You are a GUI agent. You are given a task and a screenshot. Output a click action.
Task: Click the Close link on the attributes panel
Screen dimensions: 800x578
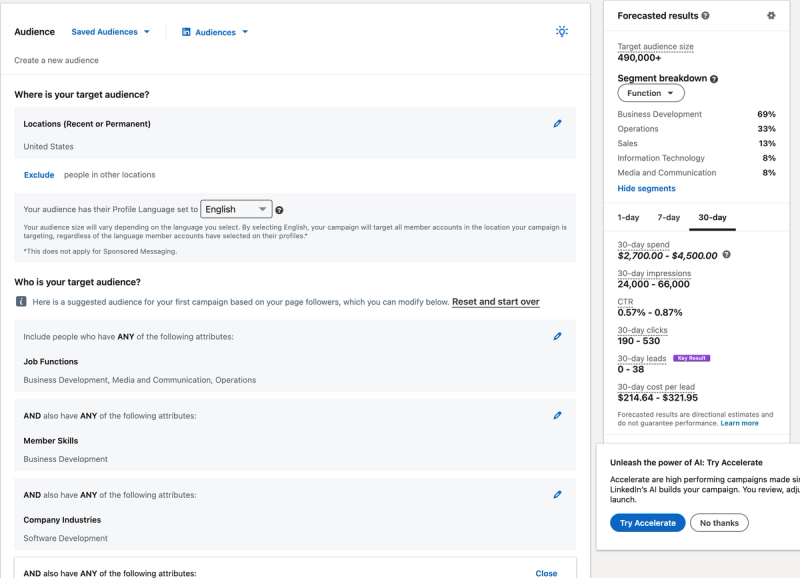tap(546, 573)
